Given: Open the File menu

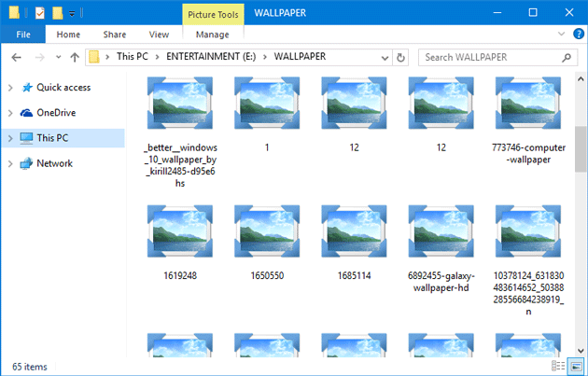Looking at the screenshot, I should tap(23, 35).
